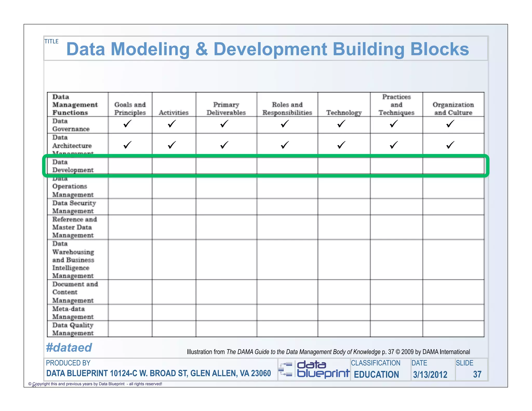Click the 'Practices and Techniques' column header
This screenshot has width=532, height=411.
click(x=396, y=105)
